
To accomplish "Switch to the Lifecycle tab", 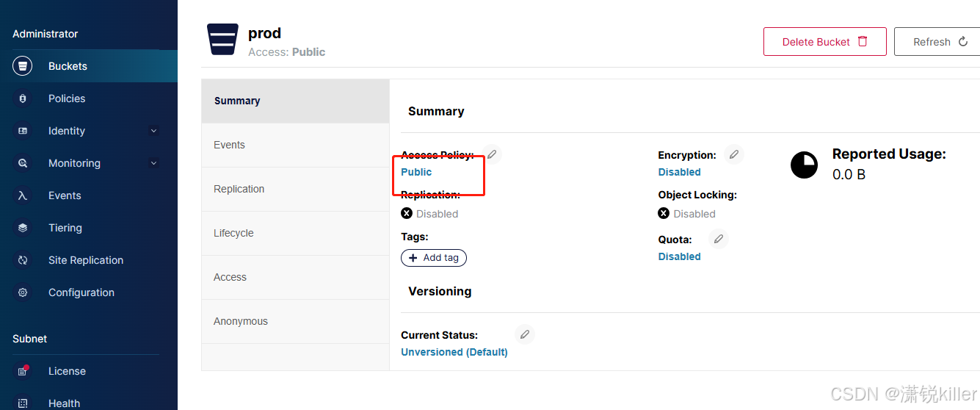I will tap(233, 233).
